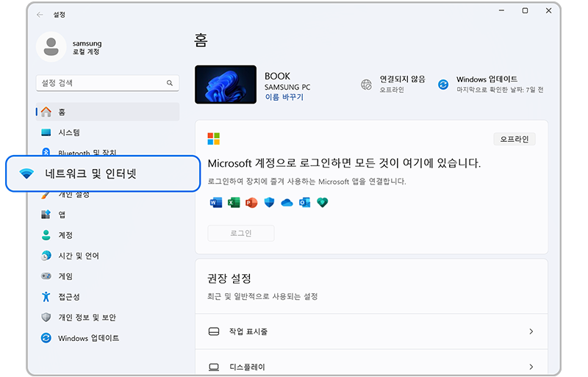Click the globe offline network icon at top
This screenshot has height=377, width=588.
pos(366,85)
